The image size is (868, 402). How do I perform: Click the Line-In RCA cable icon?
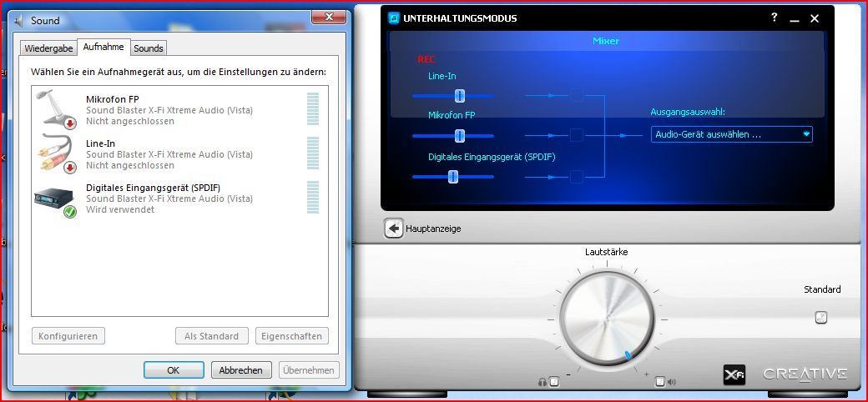click(56, 153)
